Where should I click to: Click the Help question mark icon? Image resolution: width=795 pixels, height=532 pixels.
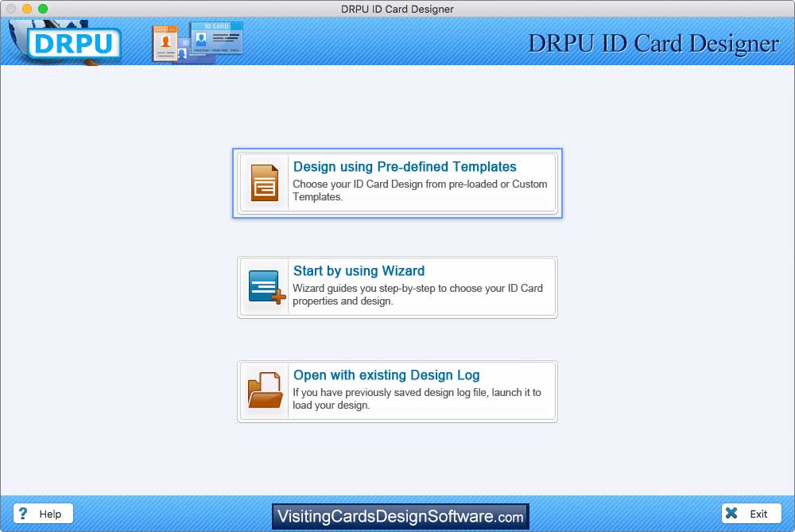coord(23,513)
